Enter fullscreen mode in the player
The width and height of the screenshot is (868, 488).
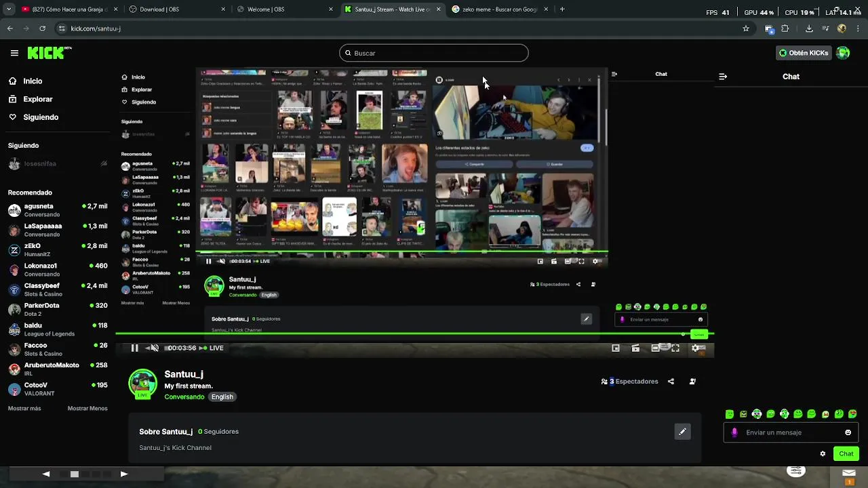click(675, 348)
